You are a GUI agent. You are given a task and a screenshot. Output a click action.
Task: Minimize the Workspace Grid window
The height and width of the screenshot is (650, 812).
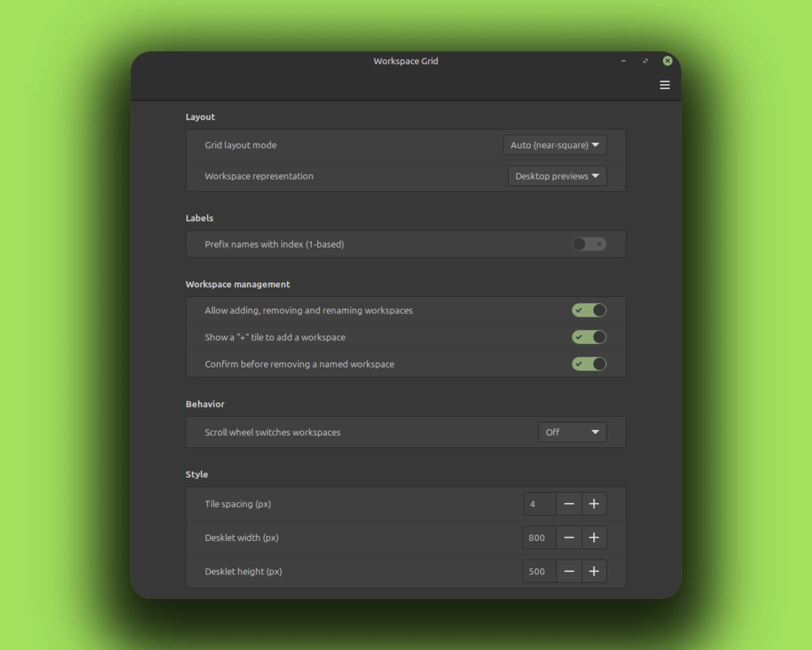pyautogui.click(x=624, y=61)
